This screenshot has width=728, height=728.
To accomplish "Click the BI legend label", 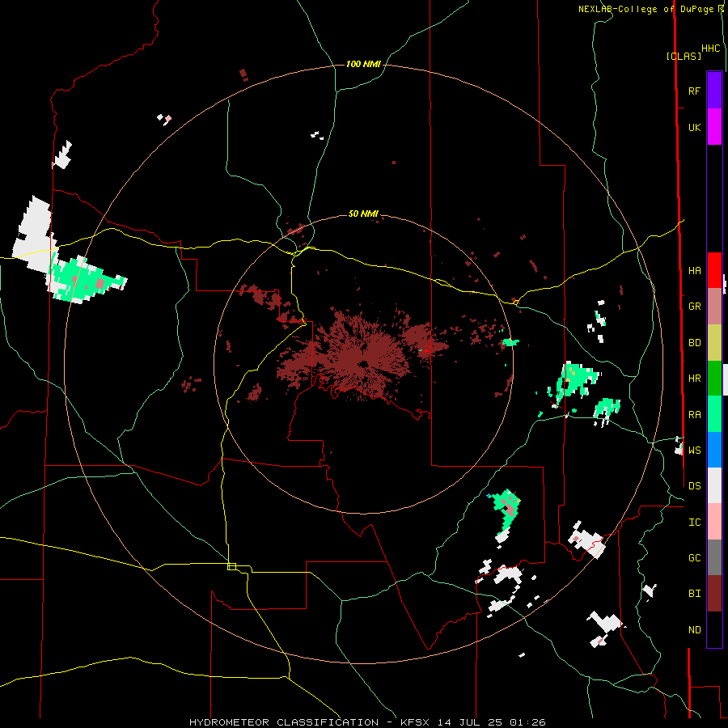I will tap(694, 594).
